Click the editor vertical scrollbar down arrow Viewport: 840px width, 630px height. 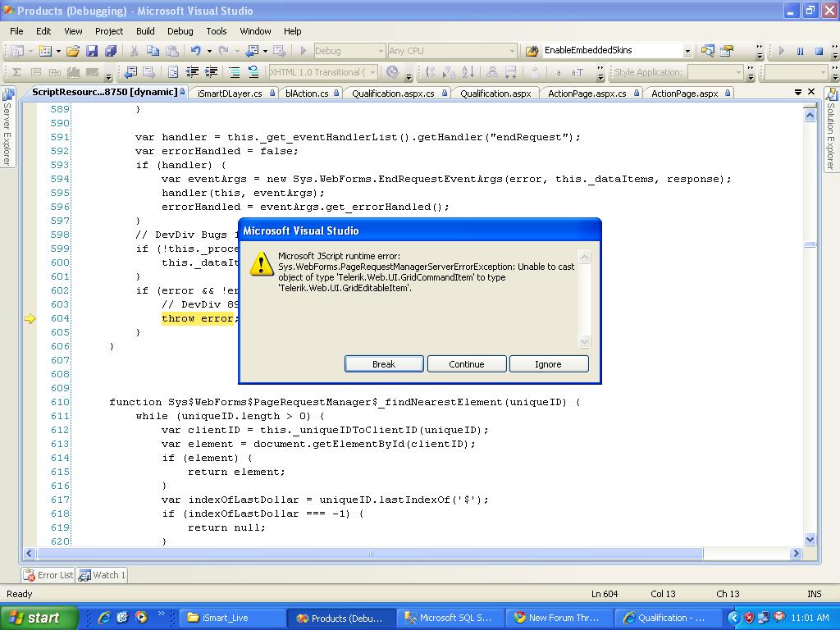click(x=810, y=540)
